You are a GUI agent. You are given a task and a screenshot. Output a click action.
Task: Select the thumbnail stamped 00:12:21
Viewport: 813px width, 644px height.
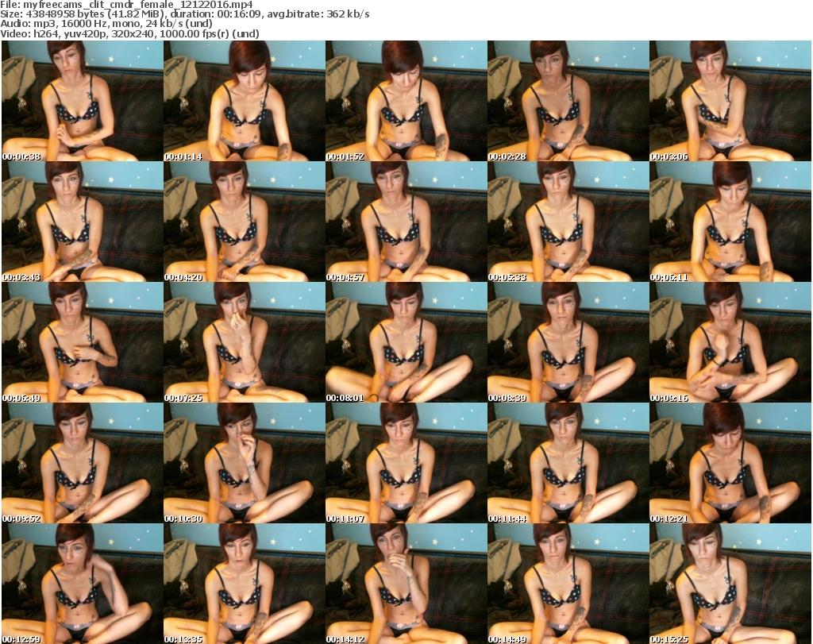point(730,463)
